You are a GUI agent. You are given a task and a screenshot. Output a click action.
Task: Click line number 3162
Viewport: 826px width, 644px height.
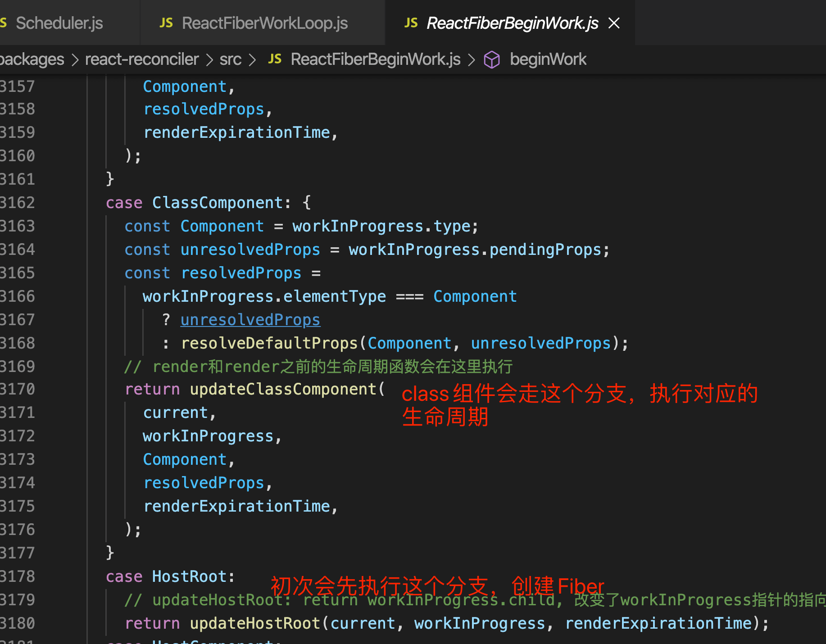pos(17,203)
